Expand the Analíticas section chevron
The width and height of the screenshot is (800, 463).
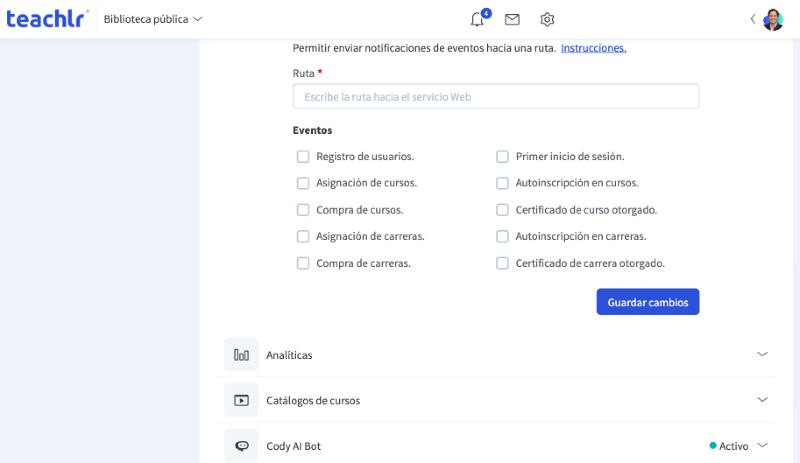point(762,354)
